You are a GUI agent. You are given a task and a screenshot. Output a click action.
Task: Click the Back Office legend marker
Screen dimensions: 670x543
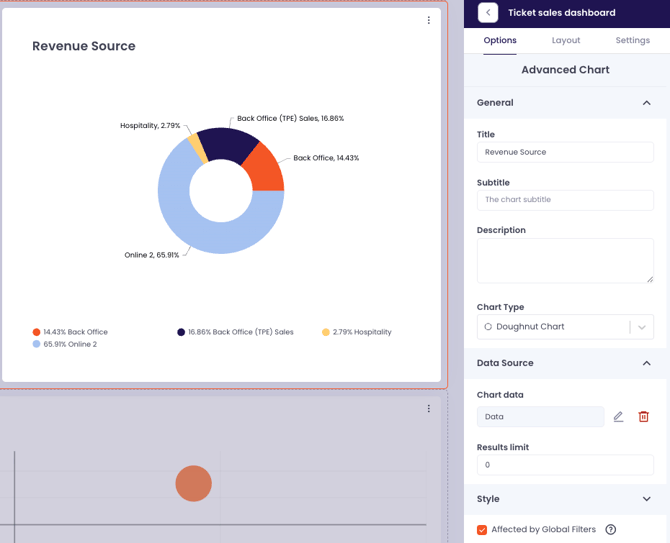tap(37, 332)
